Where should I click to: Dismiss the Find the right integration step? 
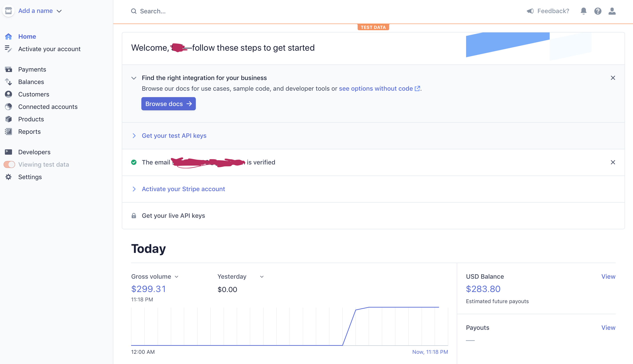[x=613, y=78]
